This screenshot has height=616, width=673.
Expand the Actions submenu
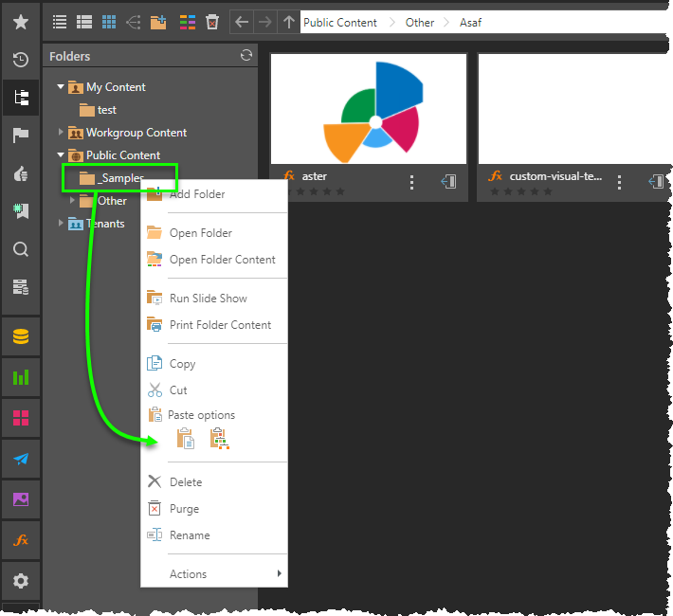[279, 573]
